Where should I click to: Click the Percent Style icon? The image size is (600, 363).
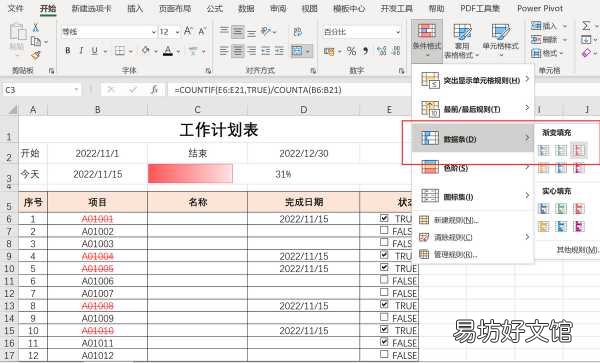[x=351, y=51]
